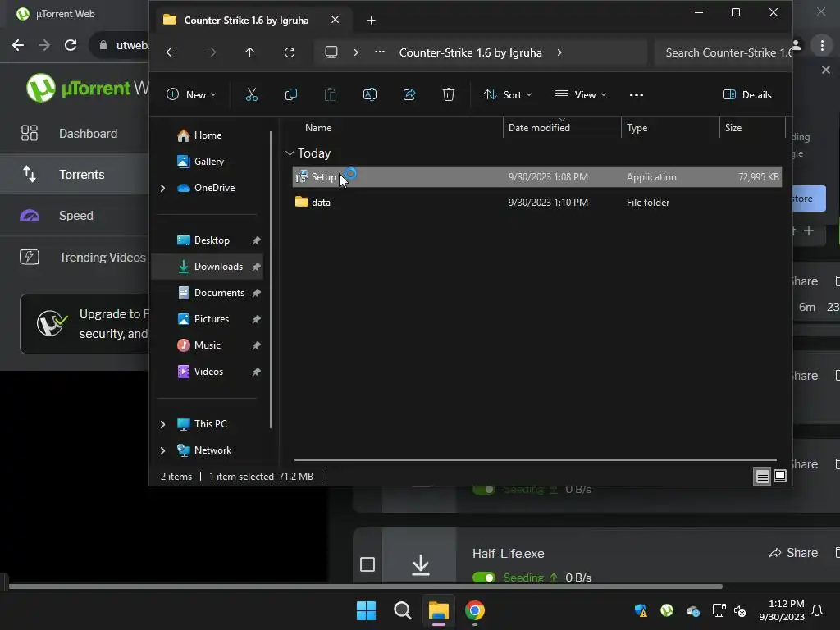The image size is (840, 630).
Task: Open the Windows Security tray icon
Action: (641, 610)
